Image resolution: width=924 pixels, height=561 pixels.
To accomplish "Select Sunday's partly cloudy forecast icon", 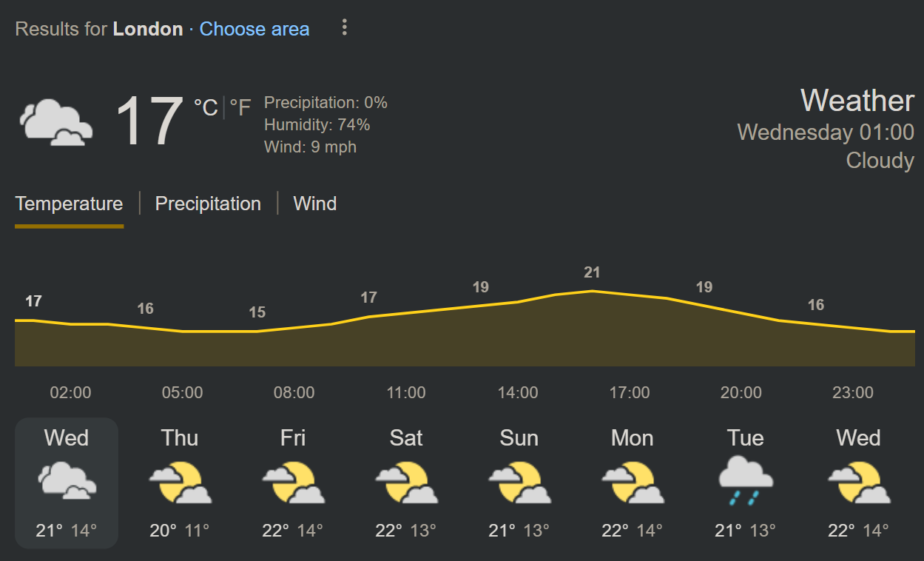I will (x=519, y=481).
